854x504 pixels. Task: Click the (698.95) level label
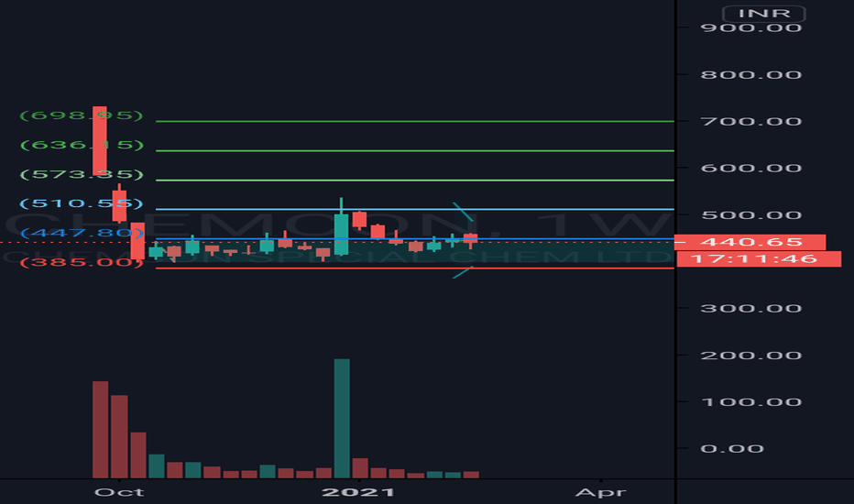[x=82, y=115]
